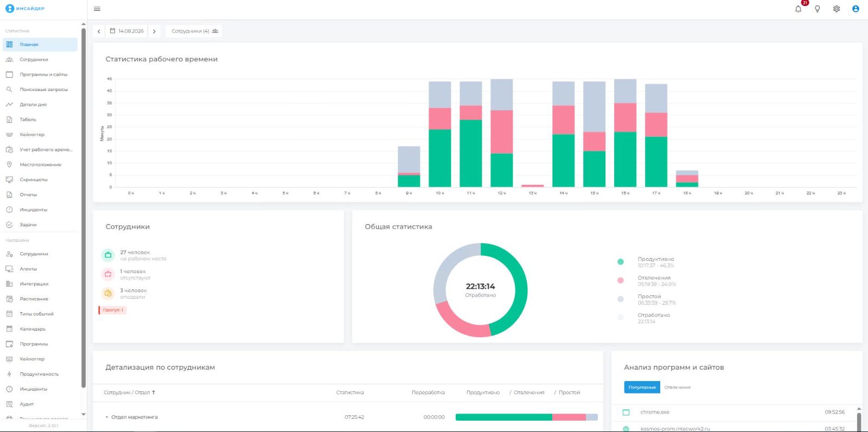This screenshot has height=432, width=868.
Task: Click the Прогул: 1 badge
Action: click(x=112, y=310)
